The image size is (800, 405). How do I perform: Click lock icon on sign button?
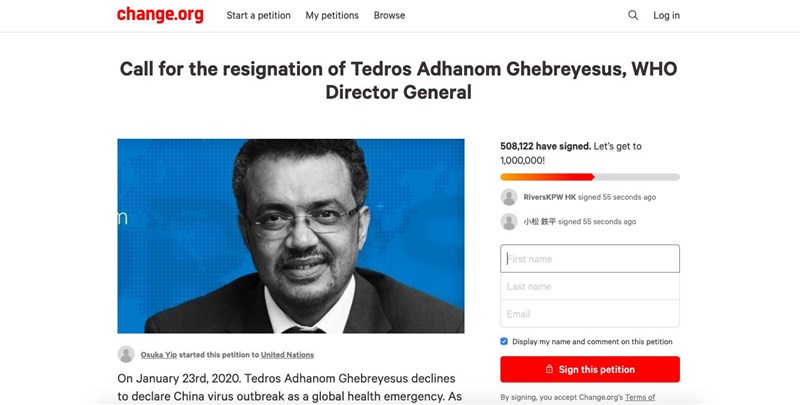(x=549, y=369)
